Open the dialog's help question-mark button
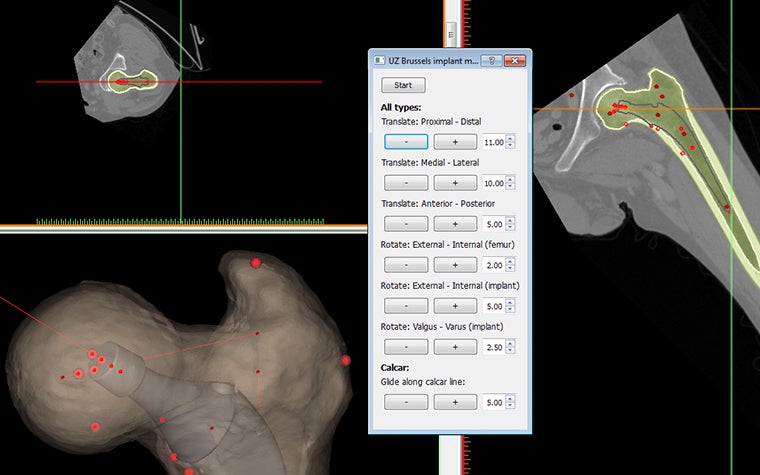The width and height of the screenshot is (760, 475). pyautogui.click(x=492, y=61)
